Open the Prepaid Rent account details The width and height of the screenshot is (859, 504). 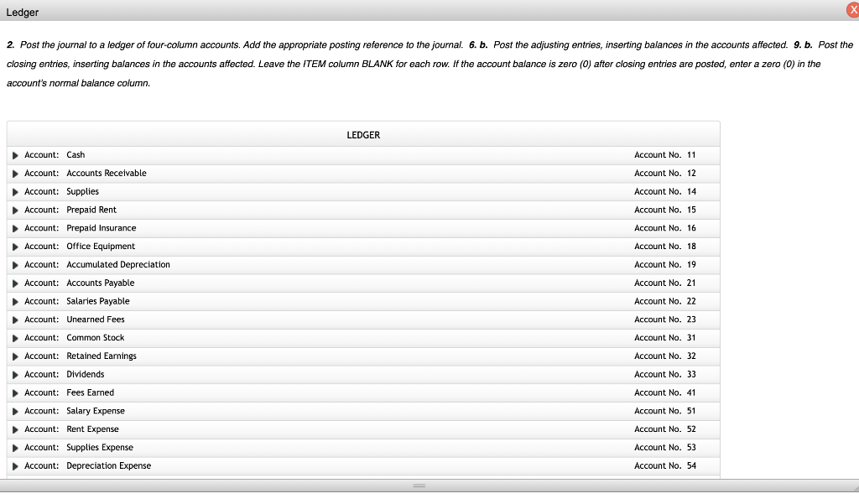15,210
